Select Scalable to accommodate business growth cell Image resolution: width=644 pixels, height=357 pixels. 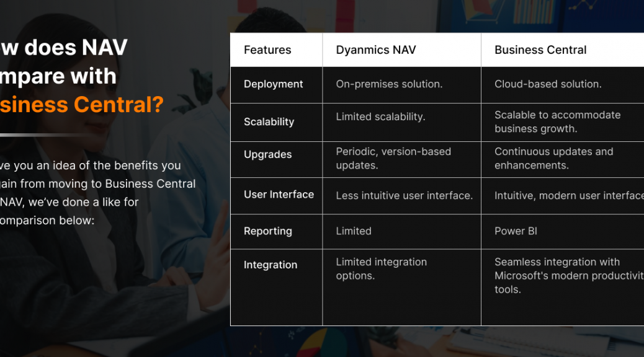coord(557,122)
